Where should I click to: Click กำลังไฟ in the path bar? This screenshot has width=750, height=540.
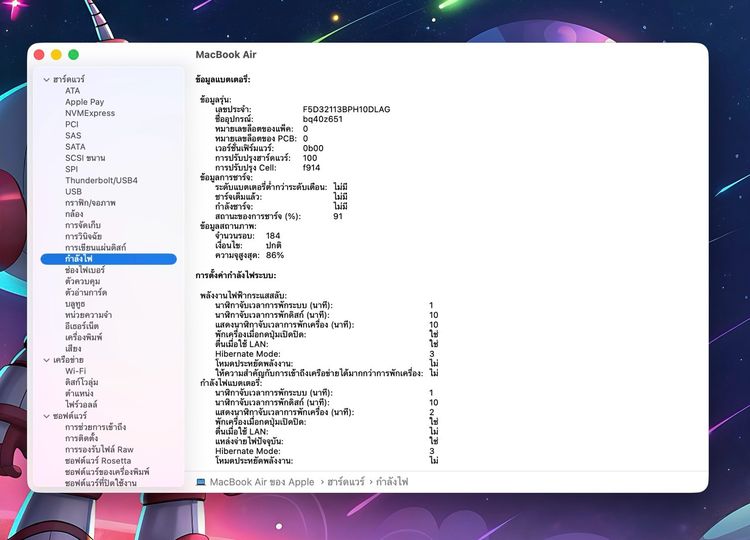pos(392,482)
